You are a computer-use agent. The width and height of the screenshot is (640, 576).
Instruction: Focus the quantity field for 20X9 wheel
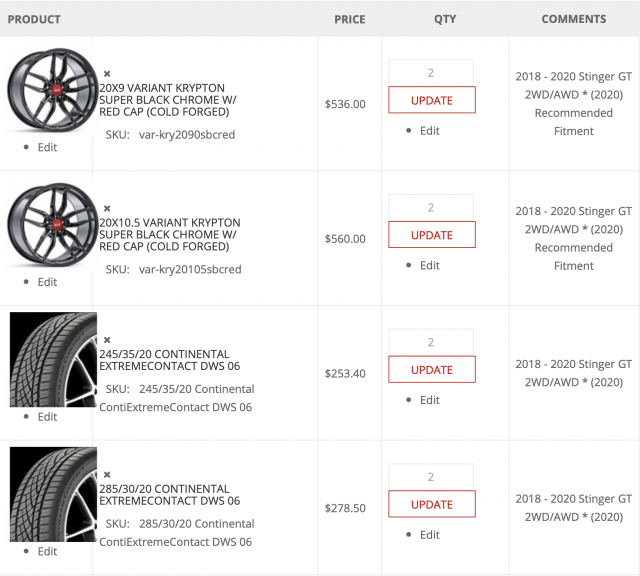pyautogui.click(x=431, y=73)
